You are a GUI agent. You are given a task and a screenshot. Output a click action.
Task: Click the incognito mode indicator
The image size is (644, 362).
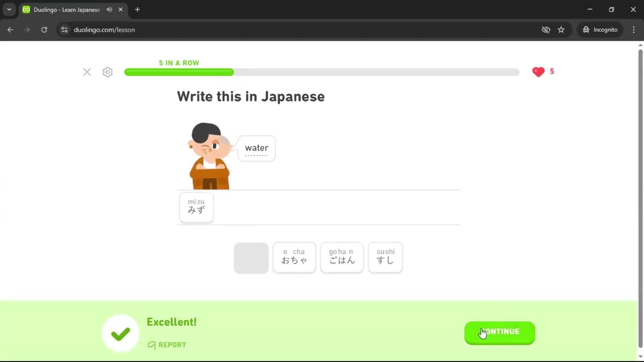tap(600, 29)
